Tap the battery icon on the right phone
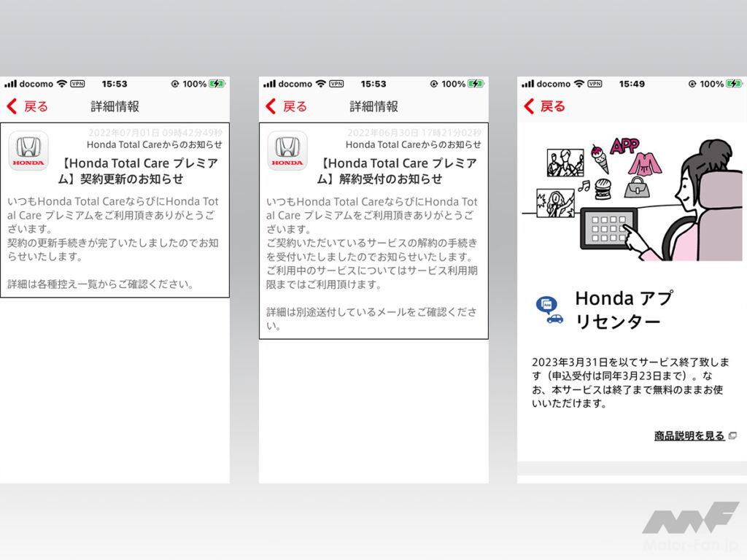This screenshot has height=560, width=747. pyautogui.click(x=734, y=84)
